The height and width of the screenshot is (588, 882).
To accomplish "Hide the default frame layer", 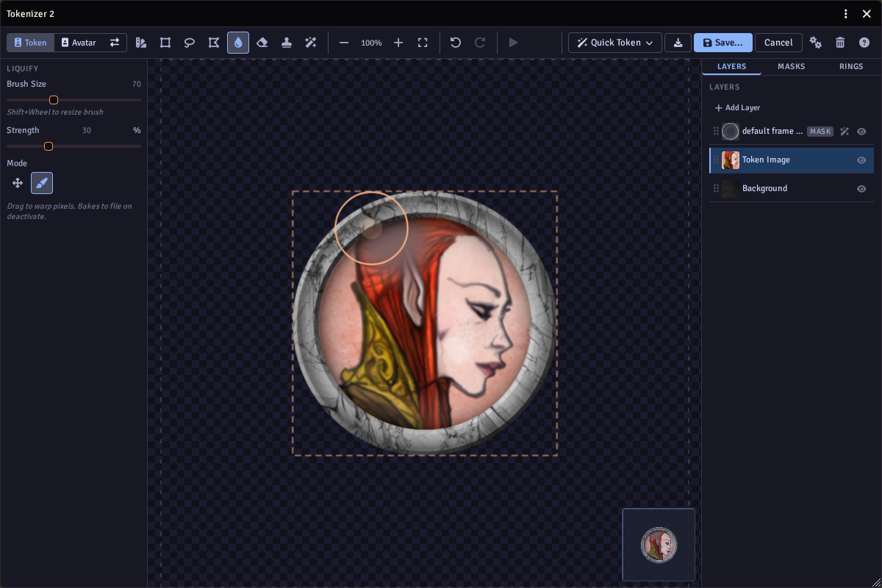I will point(861,132).
